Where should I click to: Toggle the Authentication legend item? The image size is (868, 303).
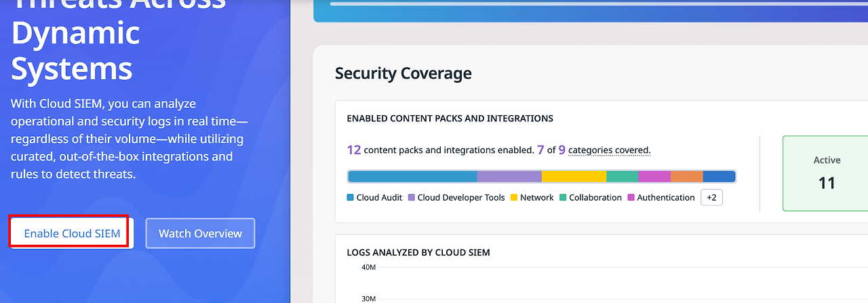(x=661, y=197)
